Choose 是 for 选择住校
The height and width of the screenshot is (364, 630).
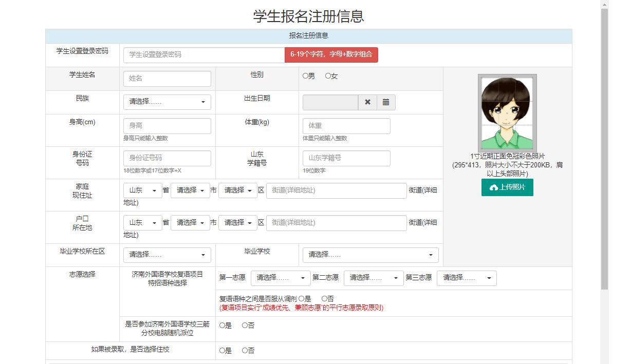coord(222,350)
